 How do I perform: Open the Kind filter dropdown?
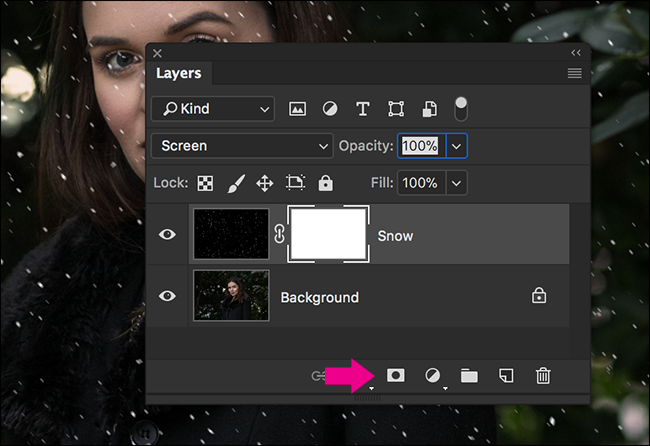[213, 109]
